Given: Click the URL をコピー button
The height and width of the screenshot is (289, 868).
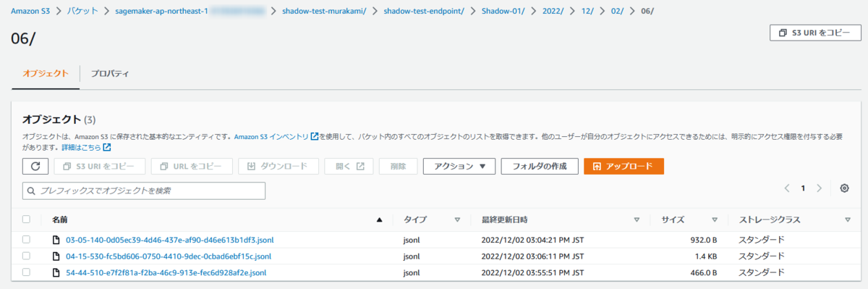Looking at the screenshot, I should click(191, 167).
